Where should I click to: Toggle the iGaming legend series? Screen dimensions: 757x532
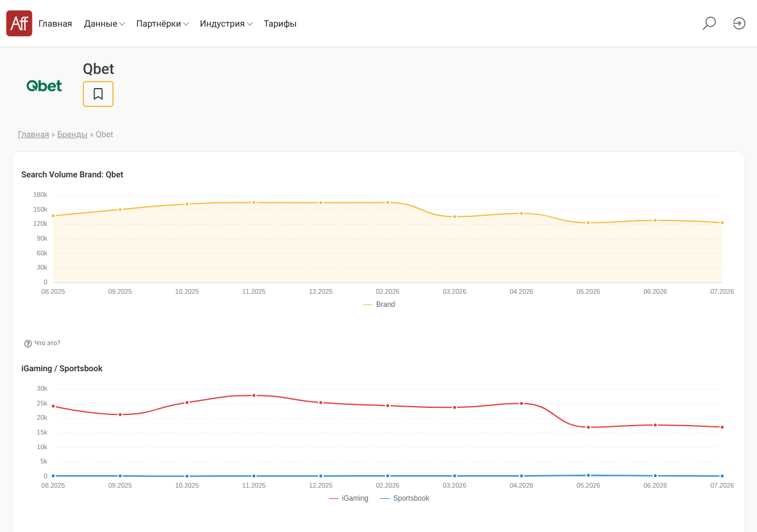click(348, 498)
